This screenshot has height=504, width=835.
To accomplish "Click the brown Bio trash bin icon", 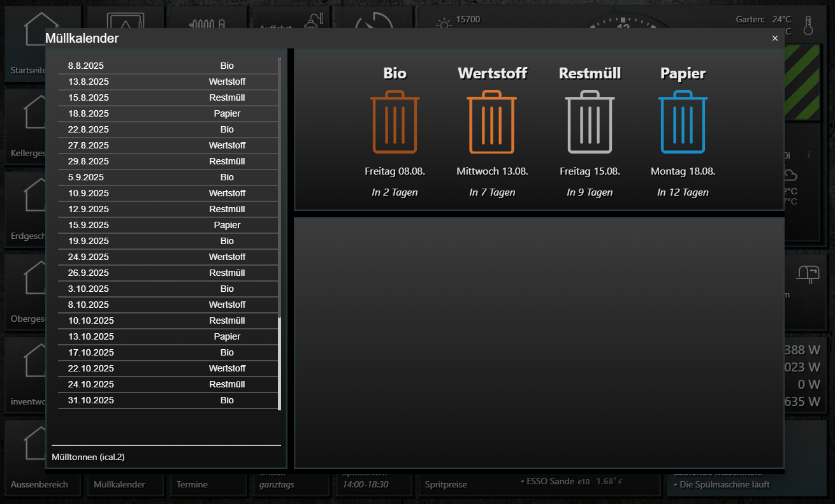I will [x=395, y=122].
